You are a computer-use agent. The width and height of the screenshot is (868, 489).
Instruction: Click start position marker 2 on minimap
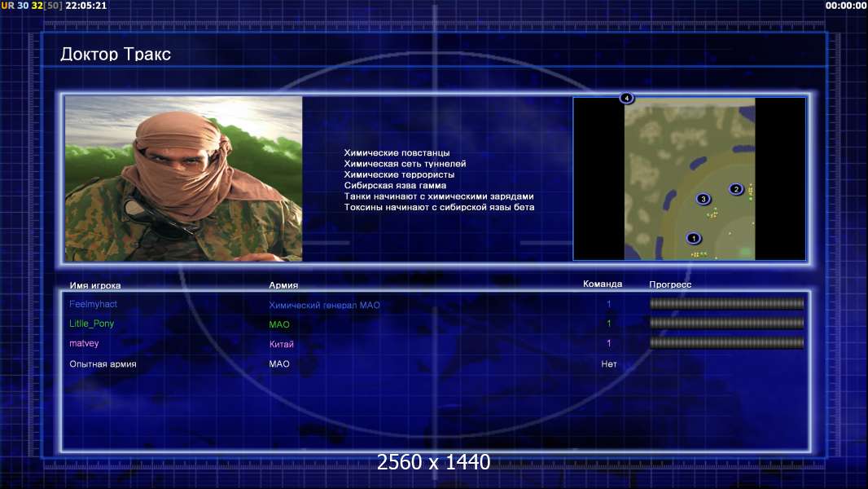pos(736,189)
